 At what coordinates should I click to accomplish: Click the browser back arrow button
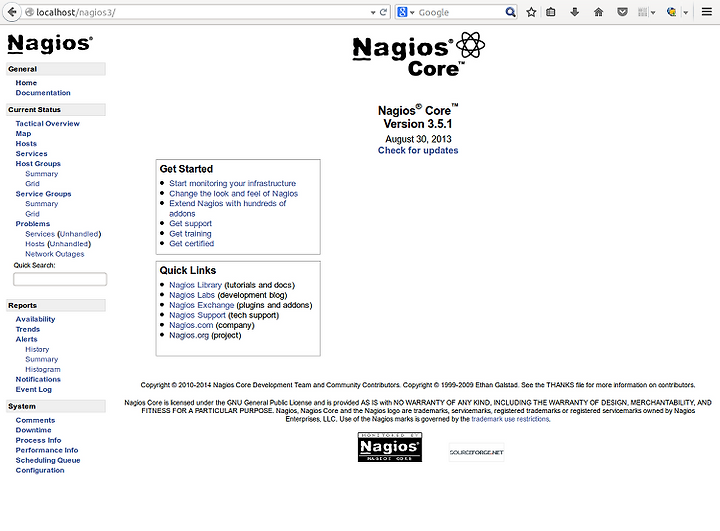coord(12,12)
